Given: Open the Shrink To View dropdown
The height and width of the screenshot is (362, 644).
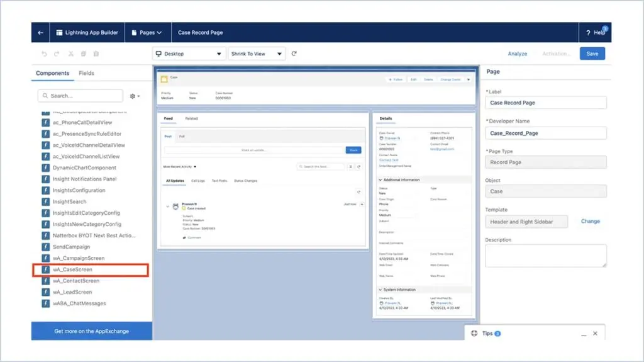Looking at the screenshot, I should click(x=257, y=54).
